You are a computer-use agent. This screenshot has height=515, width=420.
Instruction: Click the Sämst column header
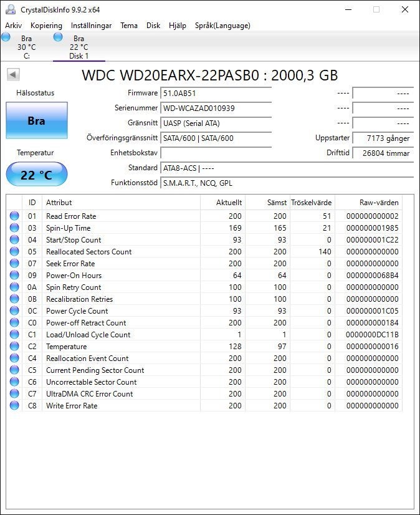coord(267,202)
